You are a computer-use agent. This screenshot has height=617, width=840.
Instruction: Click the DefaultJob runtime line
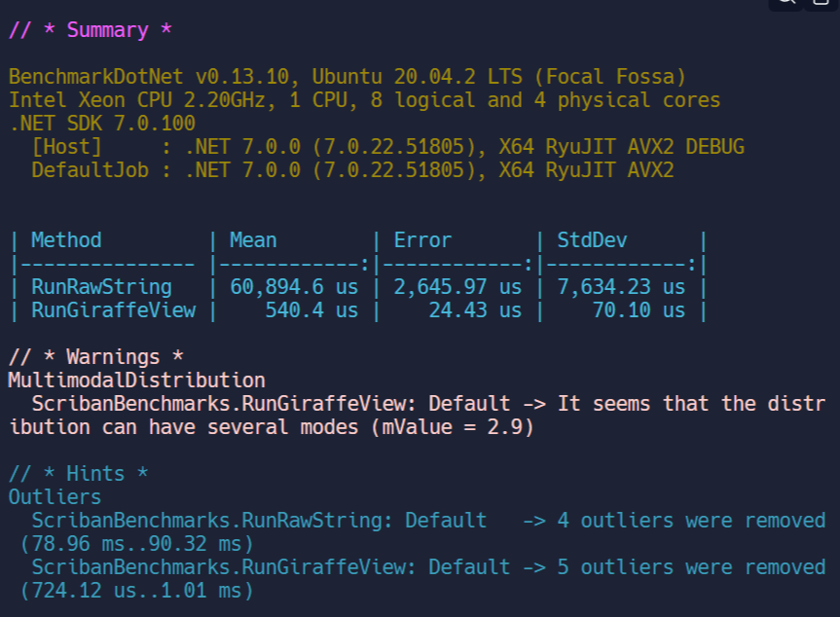pos(352,170)
